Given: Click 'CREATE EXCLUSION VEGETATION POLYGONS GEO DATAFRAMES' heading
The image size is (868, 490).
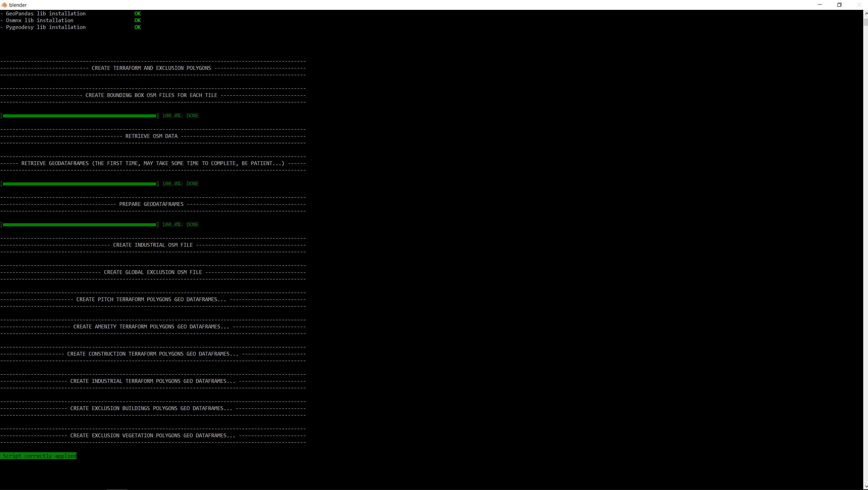Looking at the screenshot, I should tap(153, 436).
